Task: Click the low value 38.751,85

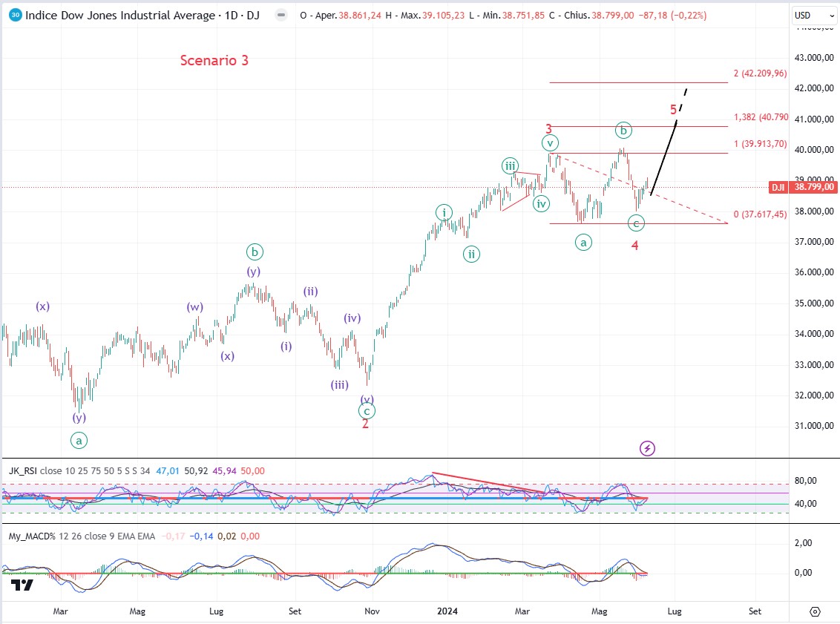Action: 523,16
